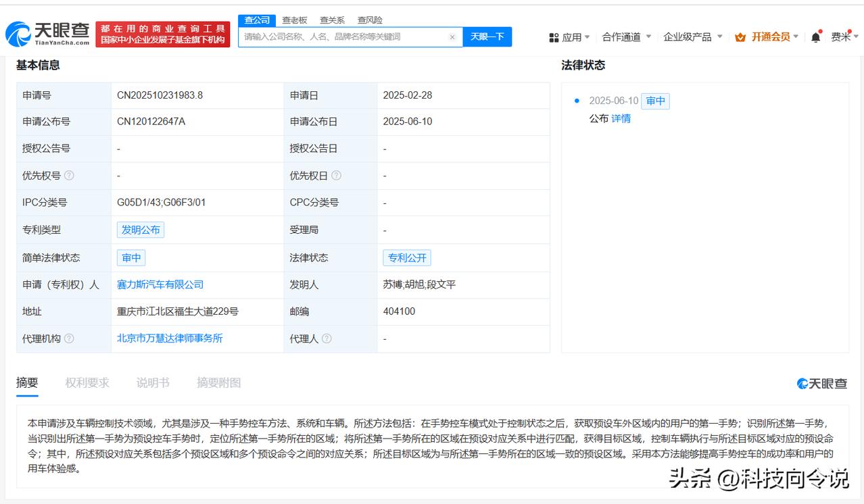864x504 pixels.
Task: Expand the 合作通道 dropdown
Action: click(627, 36)
